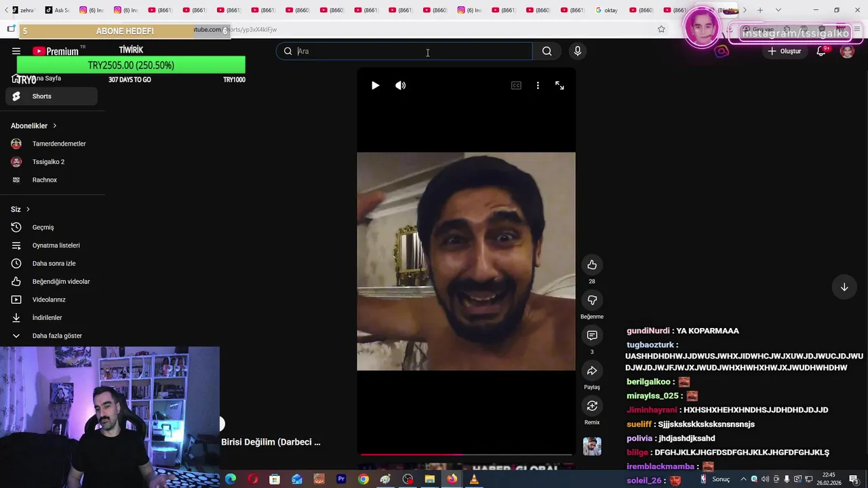Click chat username mirayIss_025

[652, 396]
